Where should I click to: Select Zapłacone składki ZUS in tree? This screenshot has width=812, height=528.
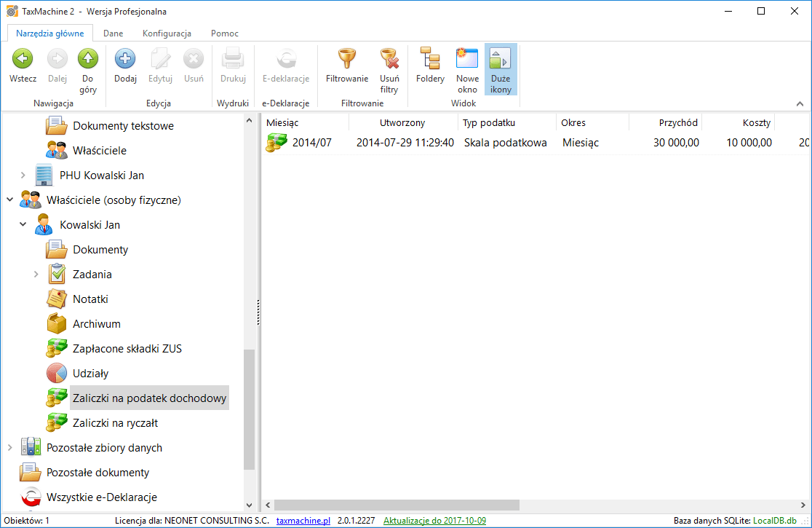(127, 349)
